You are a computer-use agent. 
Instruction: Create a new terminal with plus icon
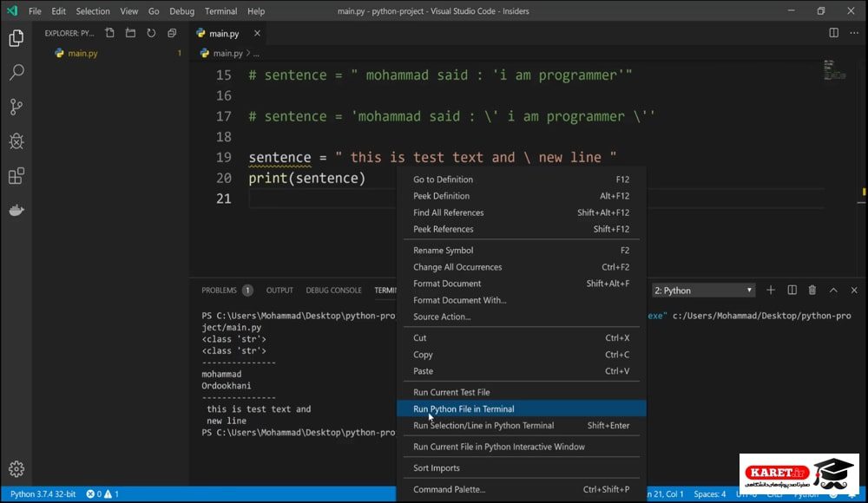point(771,290)
